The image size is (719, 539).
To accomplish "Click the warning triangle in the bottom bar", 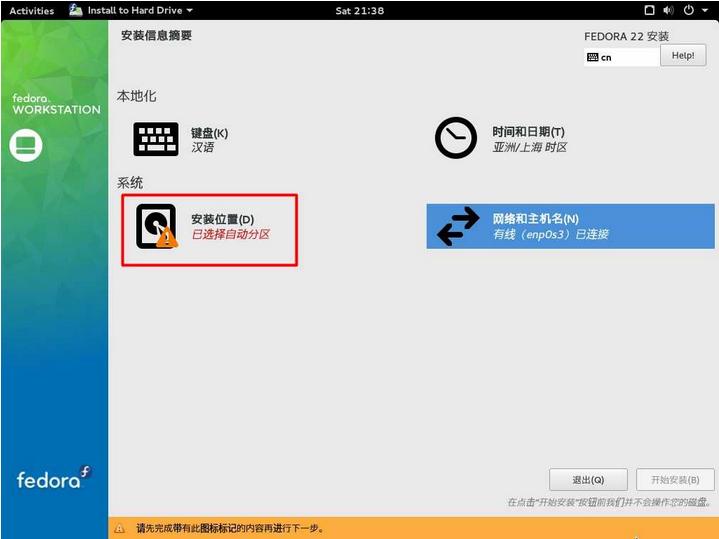I will (119, 528).
